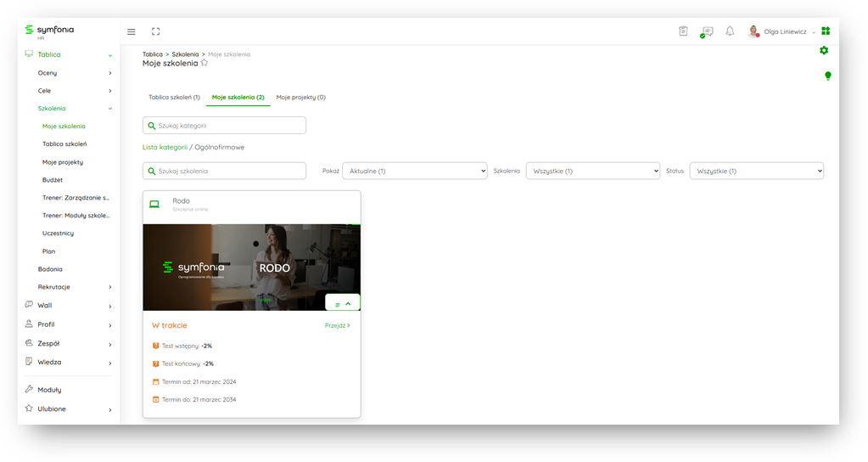Screen dimensions: 868x462
Task: Open Uczestnicy in sidebar
Action: pos(59,234)
